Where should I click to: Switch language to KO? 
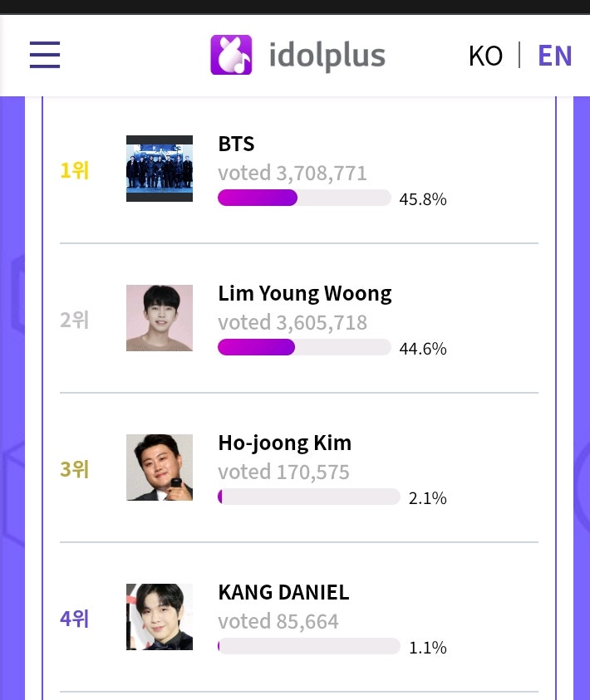point(485,55)
